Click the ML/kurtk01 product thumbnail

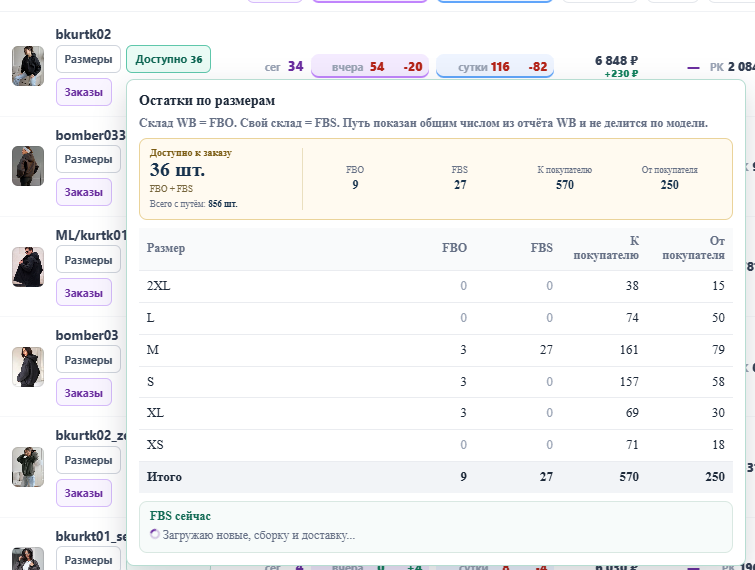(28, 267)
